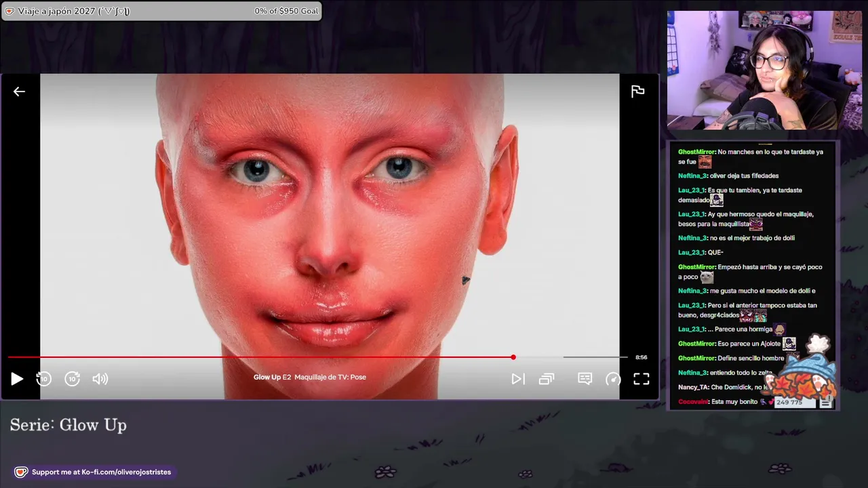Click the report flag icon
Image resolution: width=868 pixels, height=488 pixels.
(x=637, y=91)
